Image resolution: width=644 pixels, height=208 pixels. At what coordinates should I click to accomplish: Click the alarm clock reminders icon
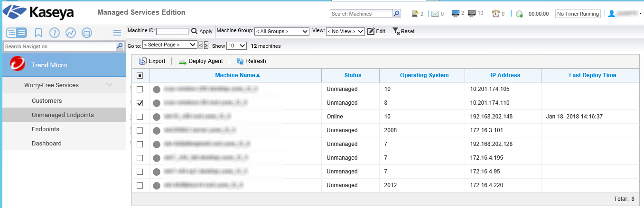coord(496,14)
